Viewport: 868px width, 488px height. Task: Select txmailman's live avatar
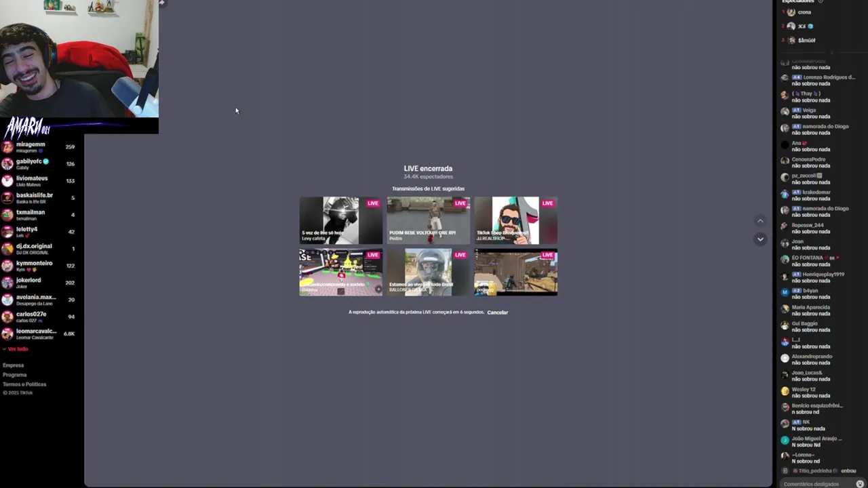click(x=7, y=215)
